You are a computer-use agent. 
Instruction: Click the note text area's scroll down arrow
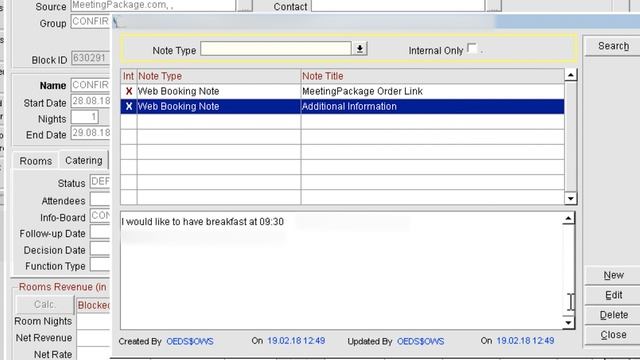click(568, 322)
